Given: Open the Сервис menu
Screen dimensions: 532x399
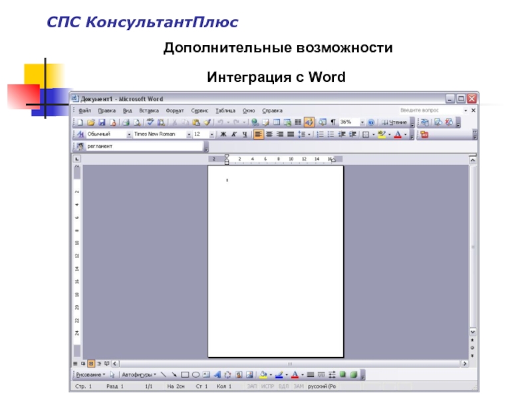Looking at the screenshot, I should coord(199,110).
